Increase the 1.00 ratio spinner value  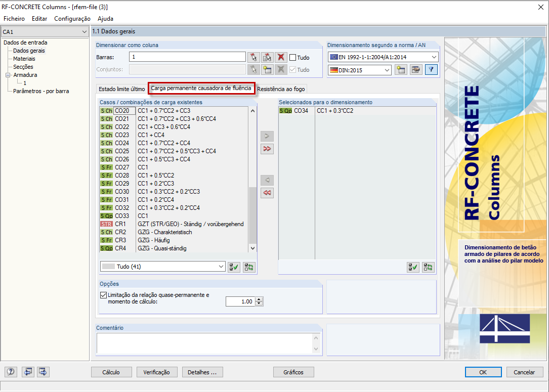coord(259,299)
